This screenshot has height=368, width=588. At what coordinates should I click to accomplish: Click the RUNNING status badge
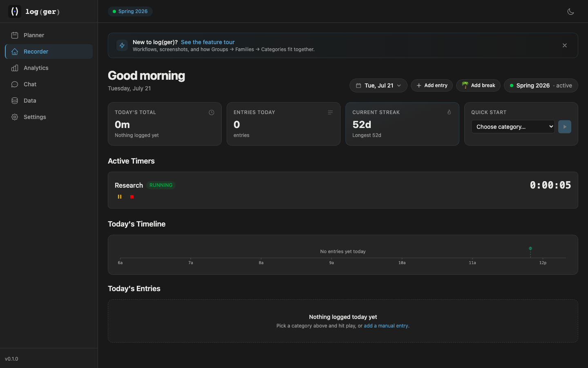161,185
